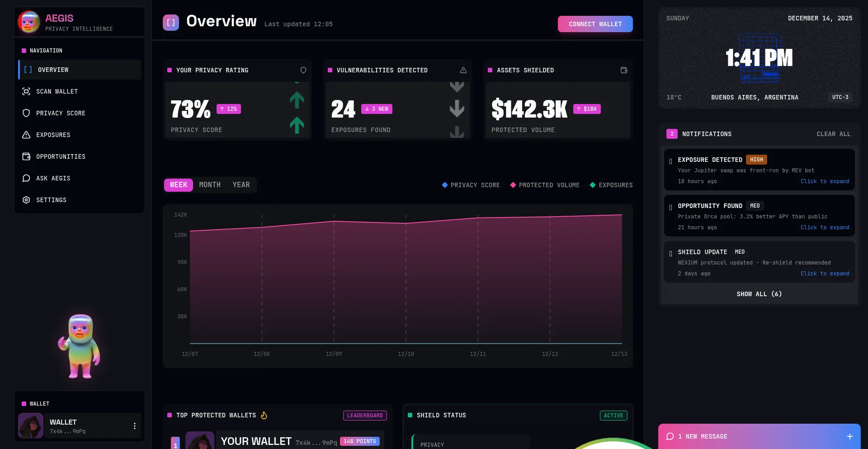868x449 pixels.
Task: Select the Year chart range tab
Action: [241, 185]
